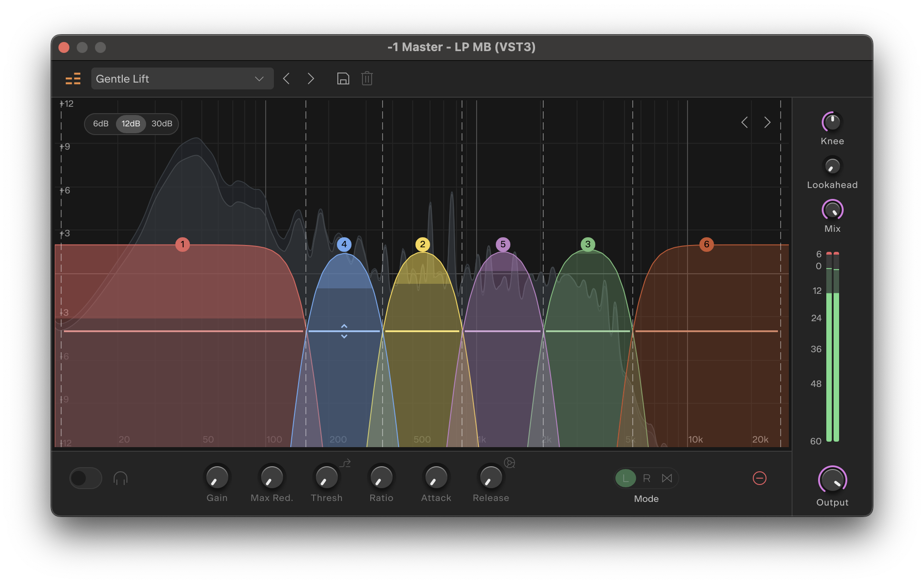The height and width of the screenshot is (584, 924).
Task: Click the Lookahead knob
Action: pos(832,166)
